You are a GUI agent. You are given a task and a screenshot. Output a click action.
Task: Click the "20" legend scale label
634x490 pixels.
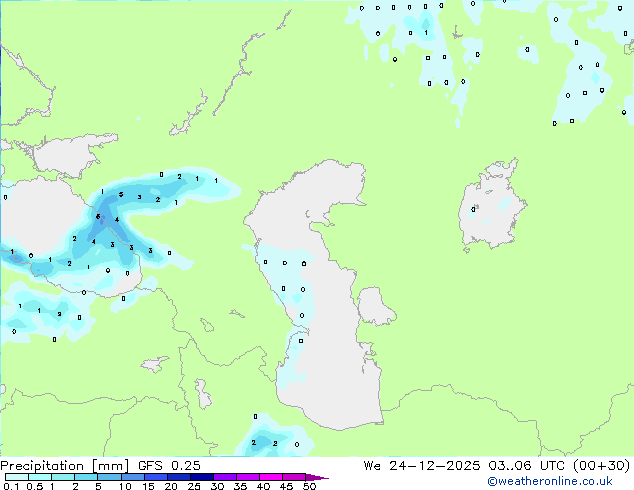(x=171, y=486)
